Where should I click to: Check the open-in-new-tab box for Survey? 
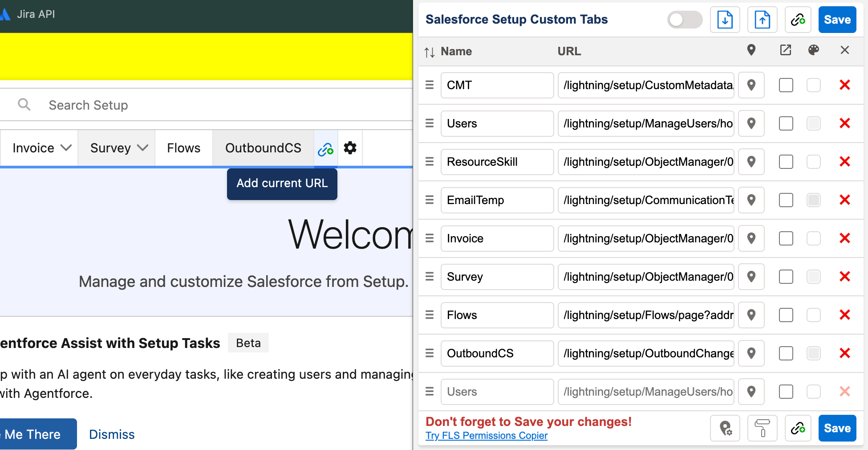coord(786,277)
